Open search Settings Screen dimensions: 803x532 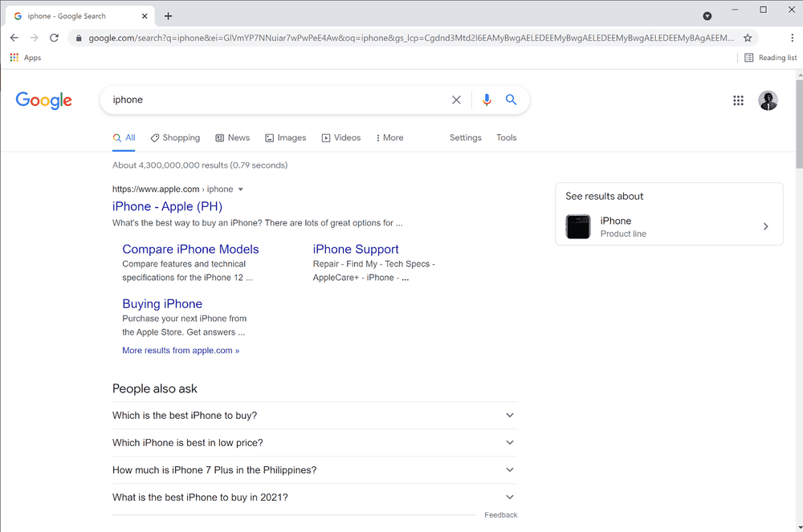[466, 137]
